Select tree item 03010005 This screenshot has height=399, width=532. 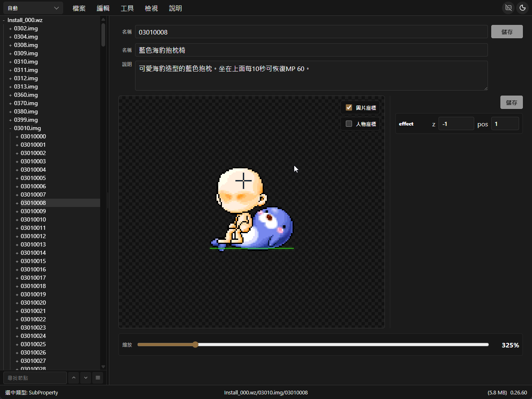(x=33, y=178)
